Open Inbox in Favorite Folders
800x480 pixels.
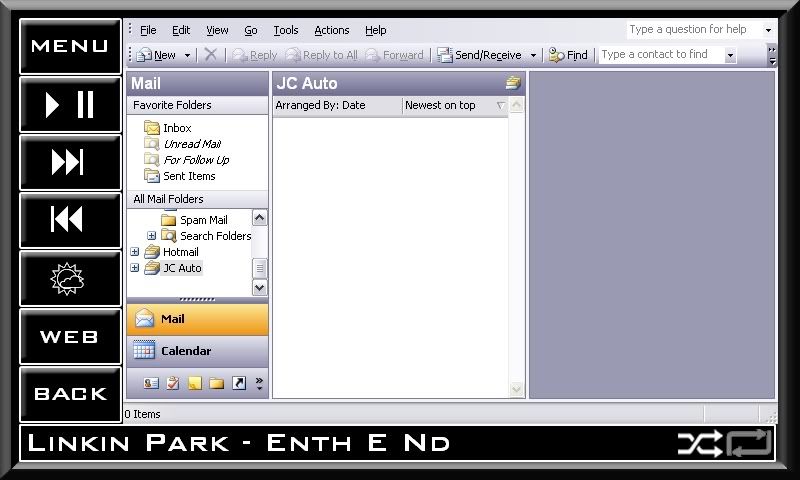pyautogui.click(x=168, y=128)
